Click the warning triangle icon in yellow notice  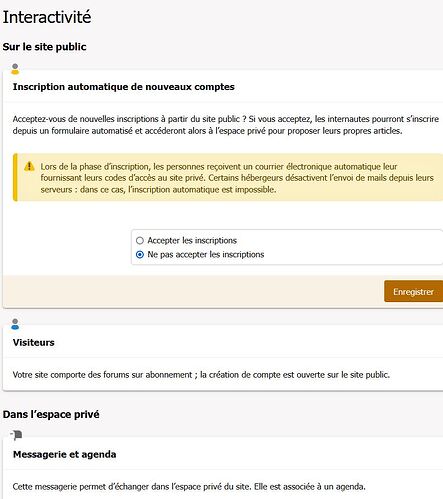pyautogui.click(x=29, y=166)
